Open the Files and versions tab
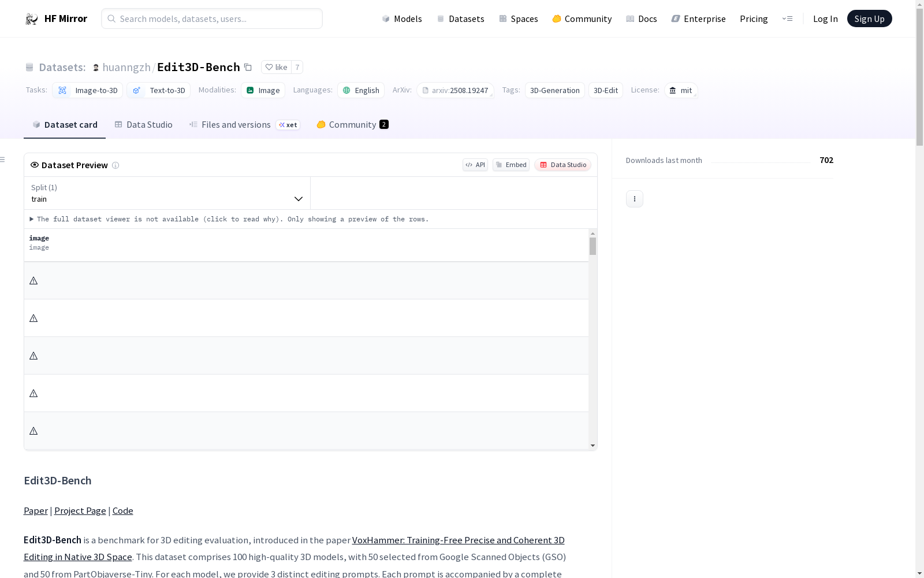The width and height of the screenshot is (924, 578). coord(244,125)
